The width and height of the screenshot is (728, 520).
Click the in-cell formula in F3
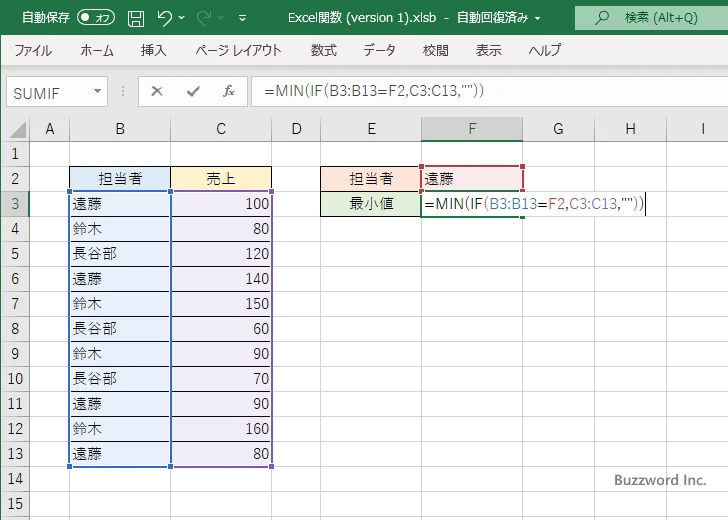534,204
